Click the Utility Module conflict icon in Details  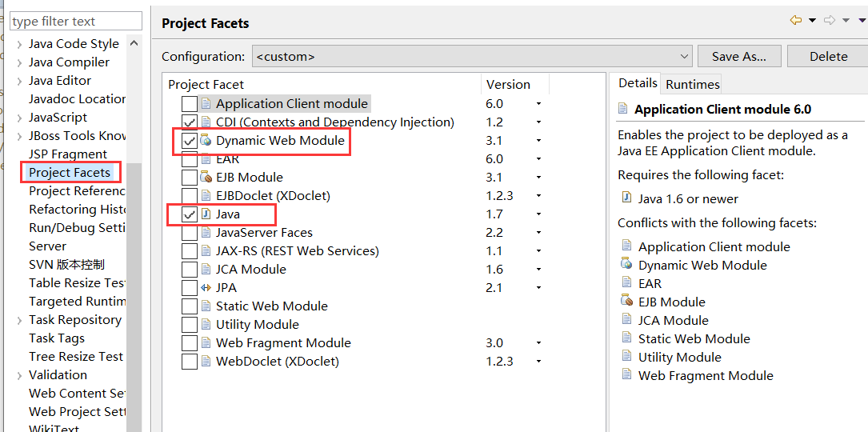coord(626,356)
